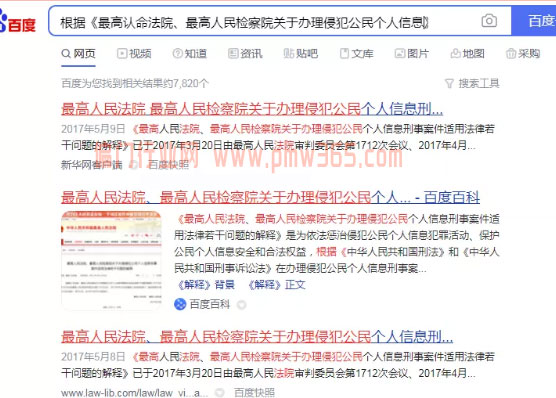The image size is (556, 398).
Task: Open 百度快照 for law-lib.com result
Action: (254, 393)
